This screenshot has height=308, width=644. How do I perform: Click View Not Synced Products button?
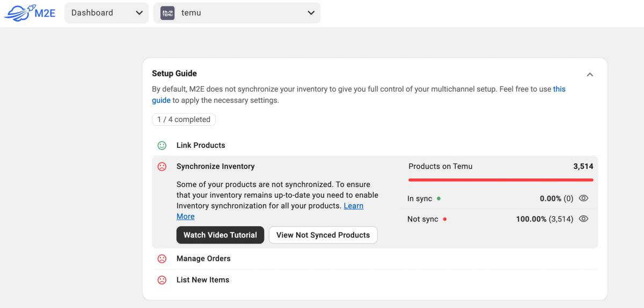[x=323, y=235]
